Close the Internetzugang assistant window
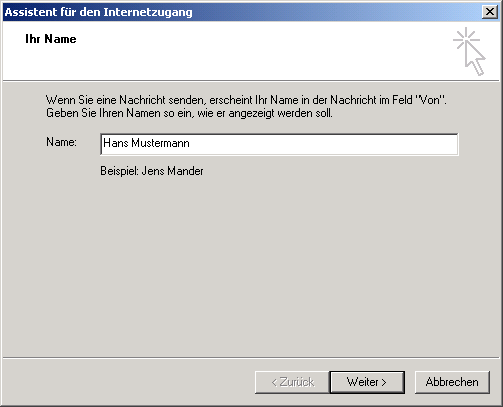The width and height of the screenshot is (503, 407). pyautogui.click(x=490, y=12)
